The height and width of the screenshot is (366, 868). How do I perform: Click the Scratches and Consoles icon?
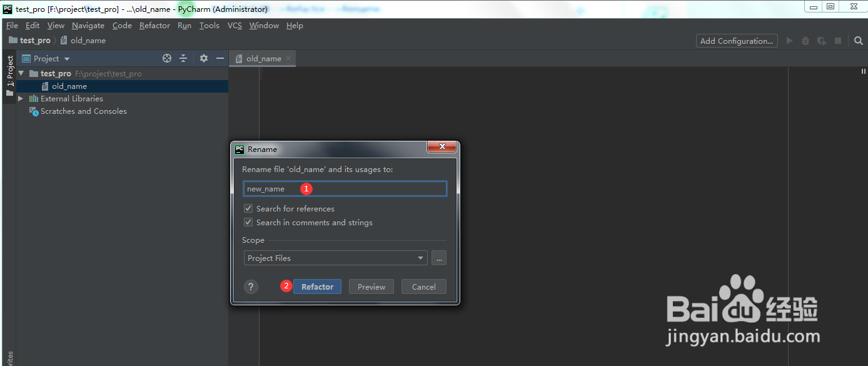(34, 111)
